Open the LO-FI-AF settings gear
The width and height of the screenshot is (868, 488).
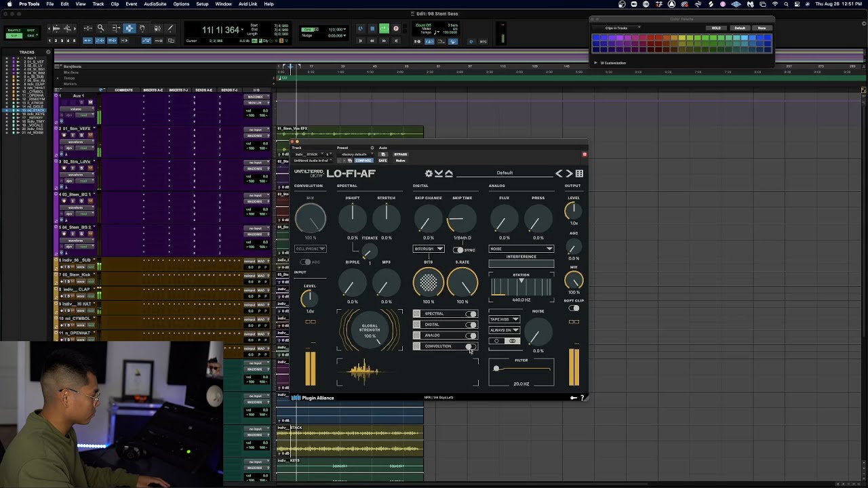pyautogui.click(x=429, y=174)
